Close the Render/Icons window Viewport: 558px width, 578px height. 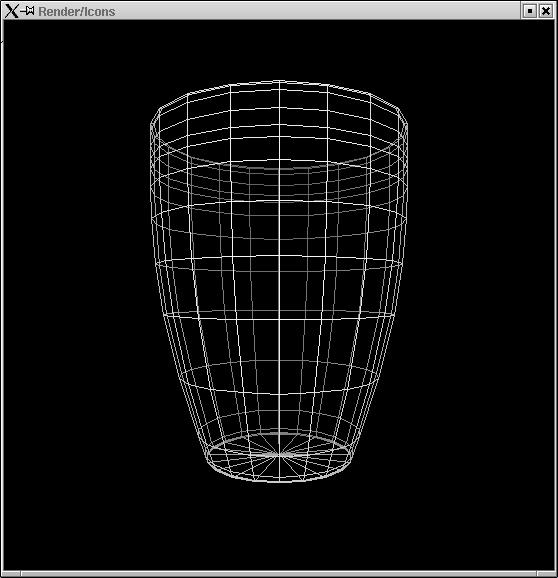pos(546,11)
